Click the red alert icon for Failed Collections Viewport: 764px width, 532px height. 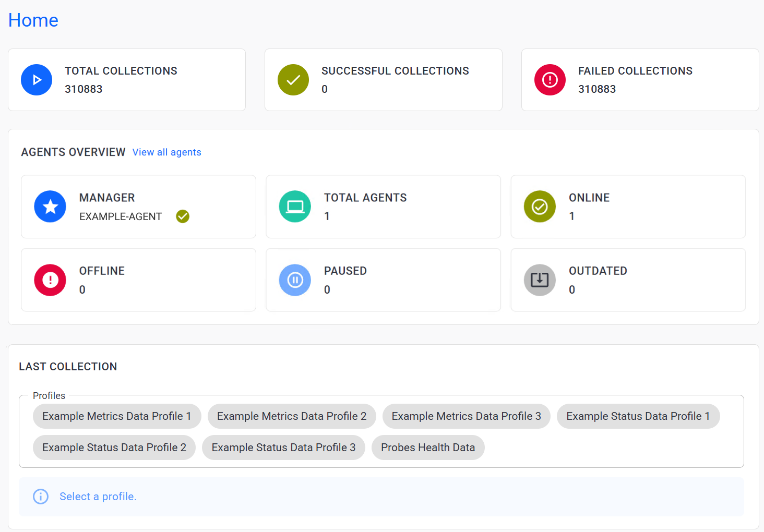tap(550, 80)
